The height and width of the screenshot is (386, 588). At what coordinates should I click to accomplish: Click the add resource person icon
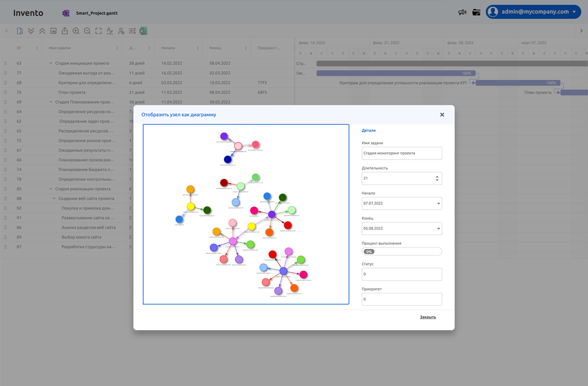point(121,31)
